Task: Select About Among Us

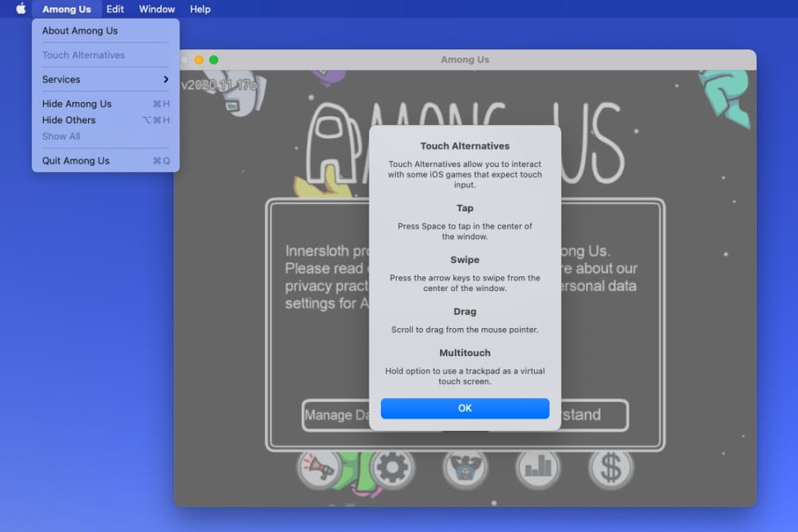Action: 105,30
